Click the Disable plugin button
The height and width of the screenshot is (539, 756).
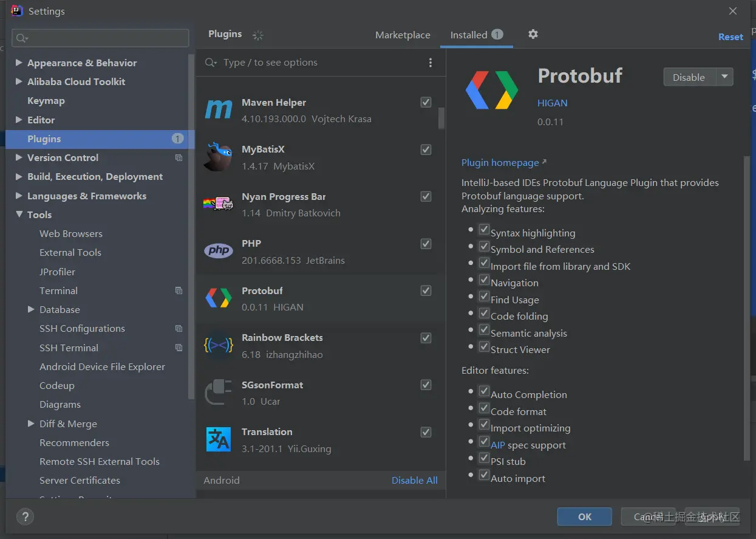coord(690,77)
